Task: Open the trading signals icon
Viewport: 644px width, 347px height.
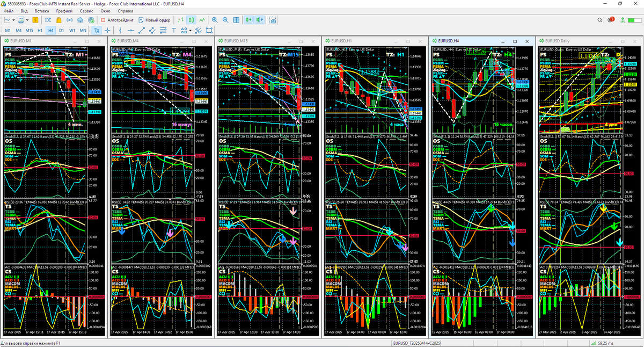Action: [x=70, y=20]
